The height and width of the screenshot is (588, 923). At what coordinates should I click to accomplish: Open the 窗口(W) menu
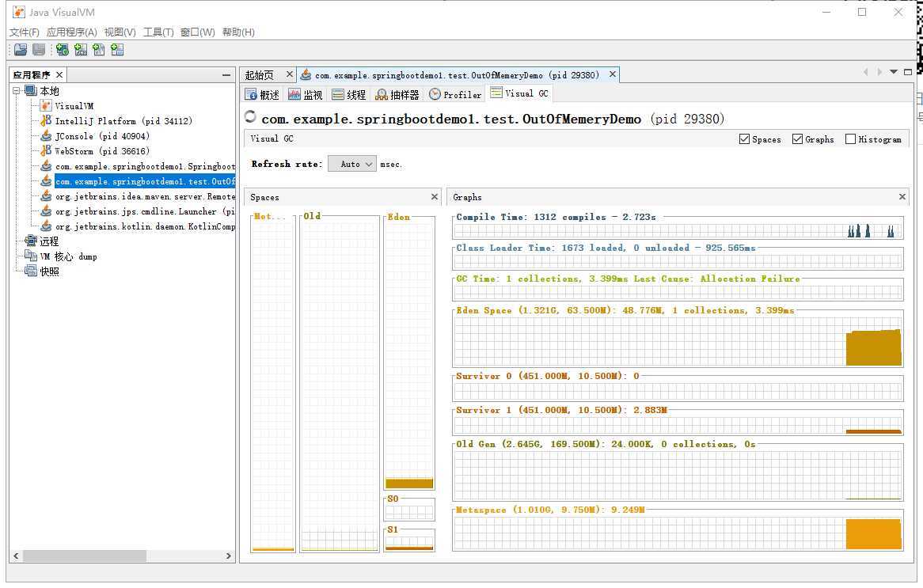click(x=198, y=32)
